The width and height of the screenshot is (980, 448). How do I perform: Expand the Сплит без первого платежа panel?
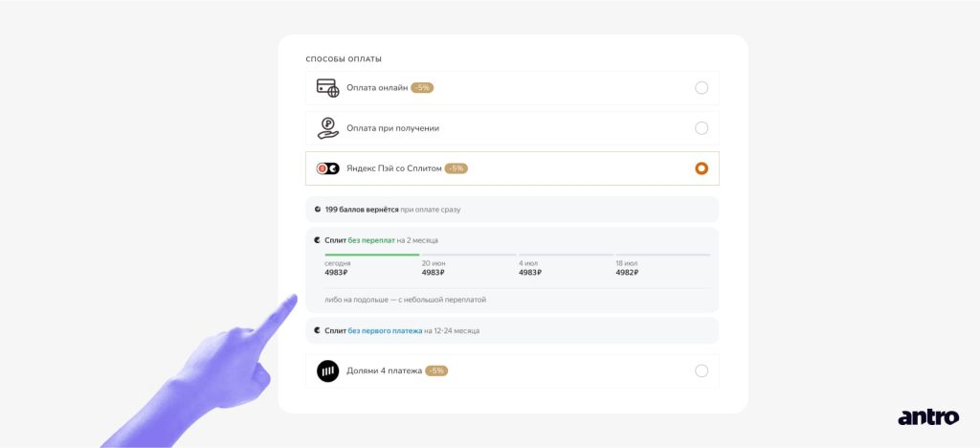(x=512, y=330)
